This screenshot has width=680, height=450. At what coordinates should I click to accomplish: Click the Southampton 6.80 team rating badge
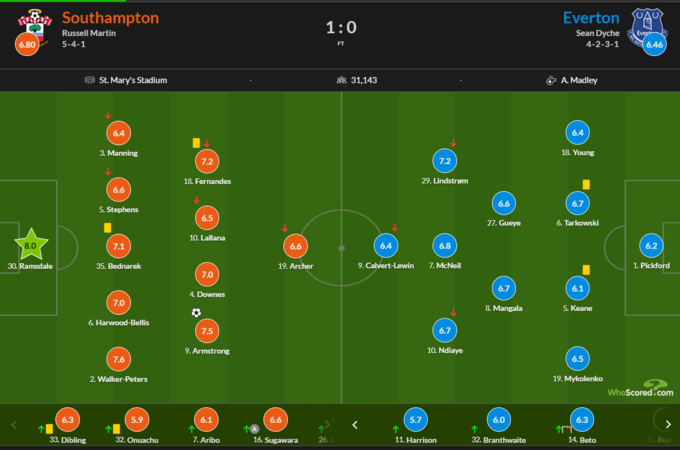pyautogui.click(x=28, y=45)
